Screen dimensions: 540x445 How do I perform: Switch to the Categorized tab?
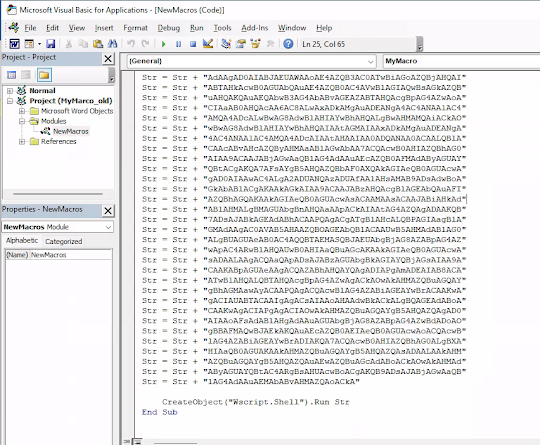tap(63, 241)
